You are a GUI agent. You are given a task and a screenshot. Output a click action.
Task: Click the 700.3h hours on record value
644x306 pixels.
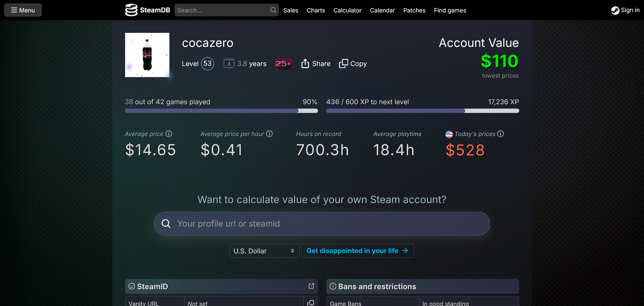tap(322, 150)
